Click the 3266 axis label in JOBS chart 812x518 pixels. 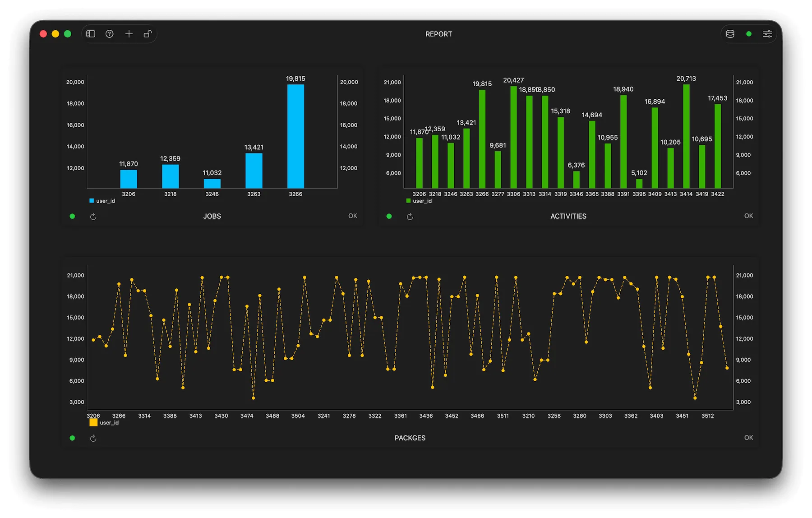pyautogui.click(x=295, y=194)
